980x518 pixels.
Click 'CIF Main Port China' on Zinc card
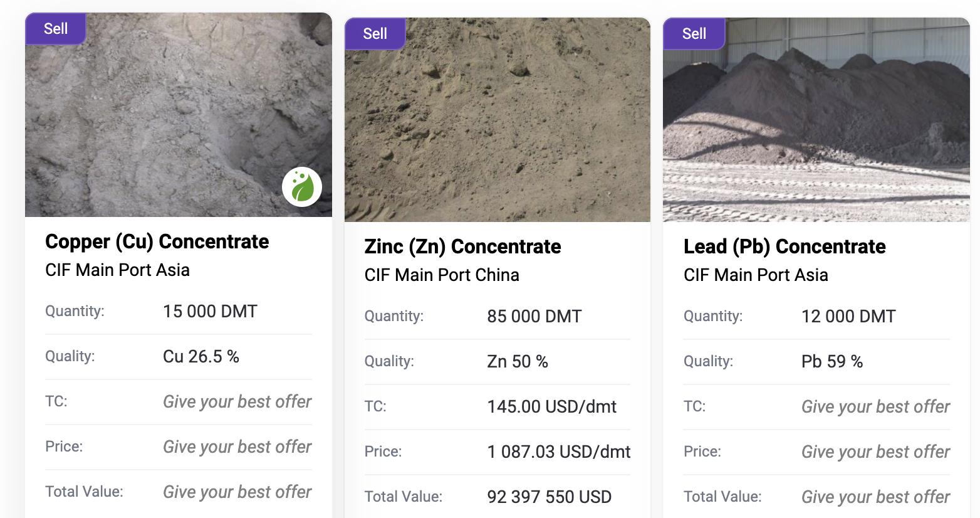coord(442,275)
